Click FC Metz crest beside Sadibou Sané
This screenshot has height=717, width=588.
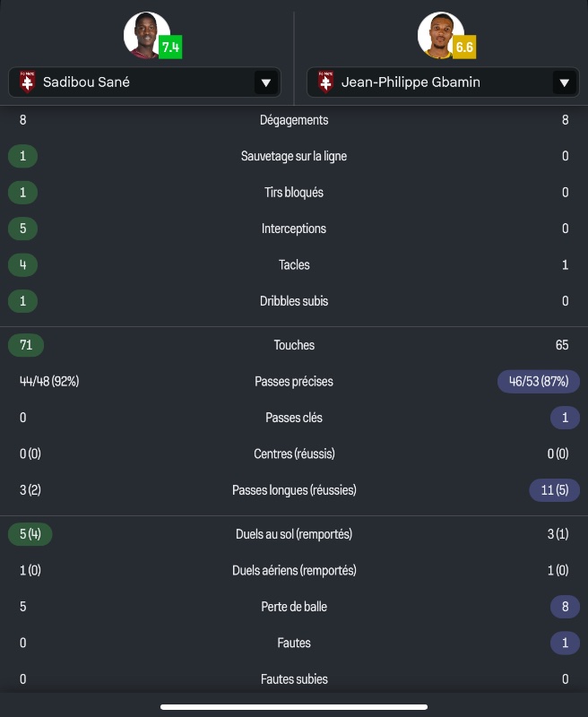pos(27,83)
